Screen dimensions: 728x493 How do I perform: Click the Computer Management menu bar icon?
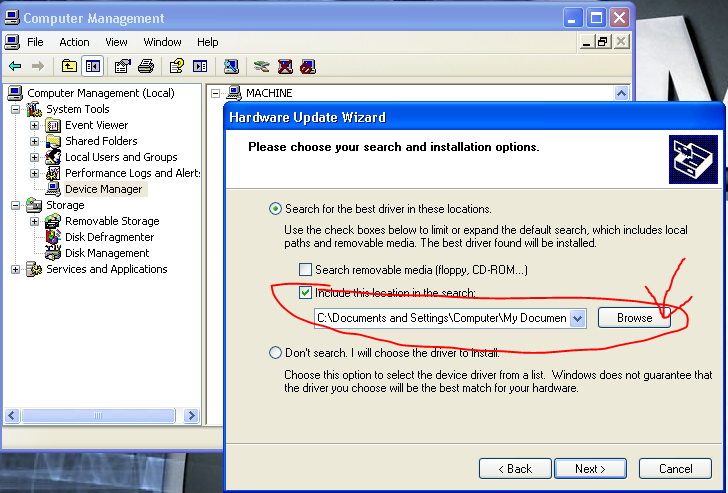coord(12,42)
